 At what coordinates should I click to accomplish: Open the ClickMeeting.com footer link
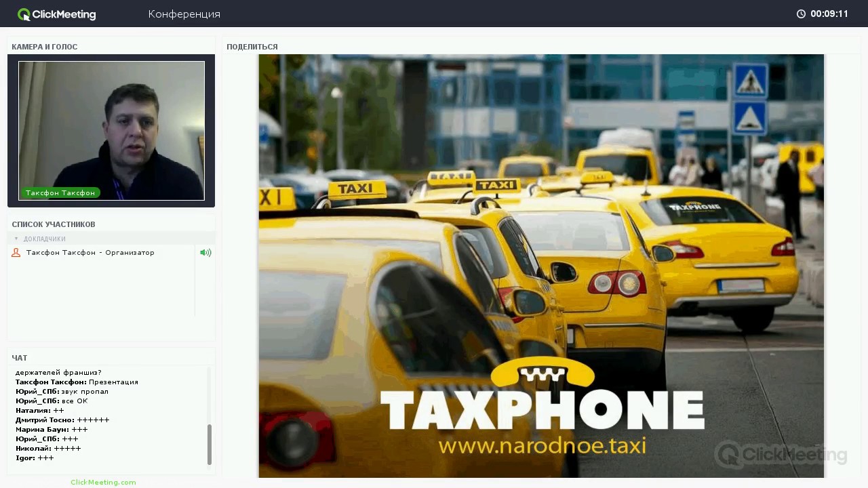click(103, 482)
